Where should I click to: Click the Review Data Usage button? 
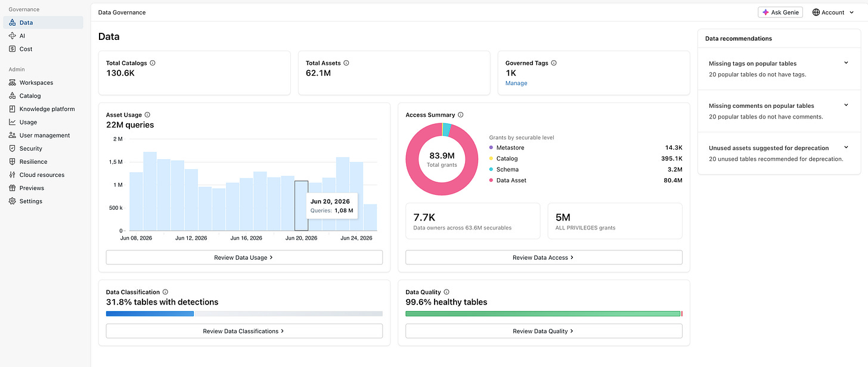244,257
